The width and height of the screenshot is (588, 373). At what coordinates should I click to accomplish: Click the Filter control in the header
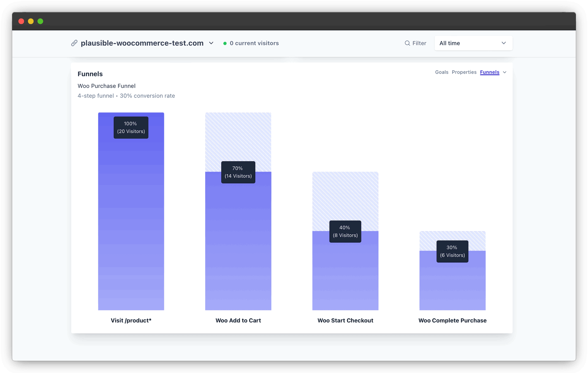(419, 43)
